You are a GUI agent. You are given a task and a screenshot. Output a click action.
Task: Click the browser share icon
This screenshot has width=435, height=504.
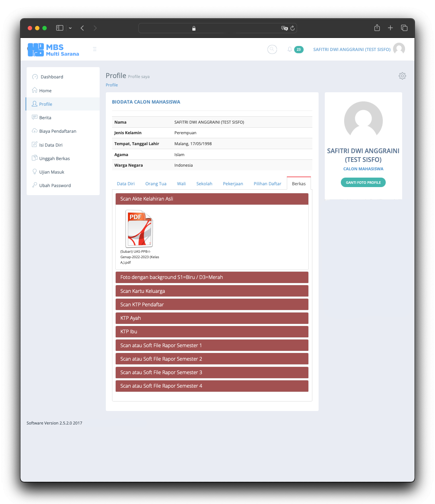(x=377, y=28)
